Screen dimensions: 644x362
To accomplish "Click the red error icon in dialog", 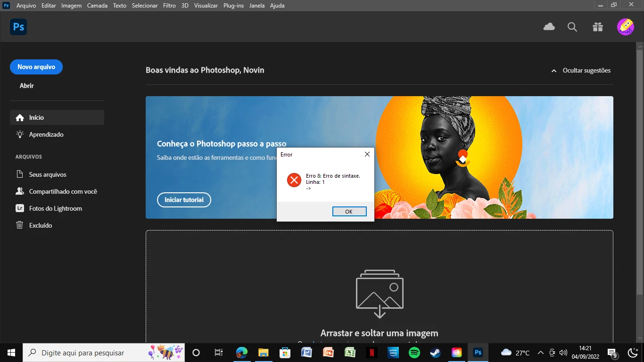I will click(x=294, y=180).
